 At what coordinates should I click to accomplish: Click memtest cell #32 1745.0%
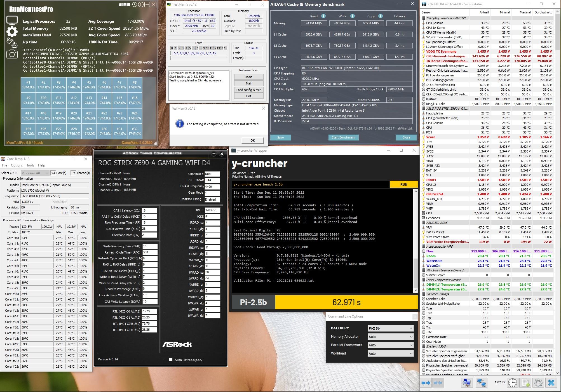pyautogui.click(x=135, y=131)
